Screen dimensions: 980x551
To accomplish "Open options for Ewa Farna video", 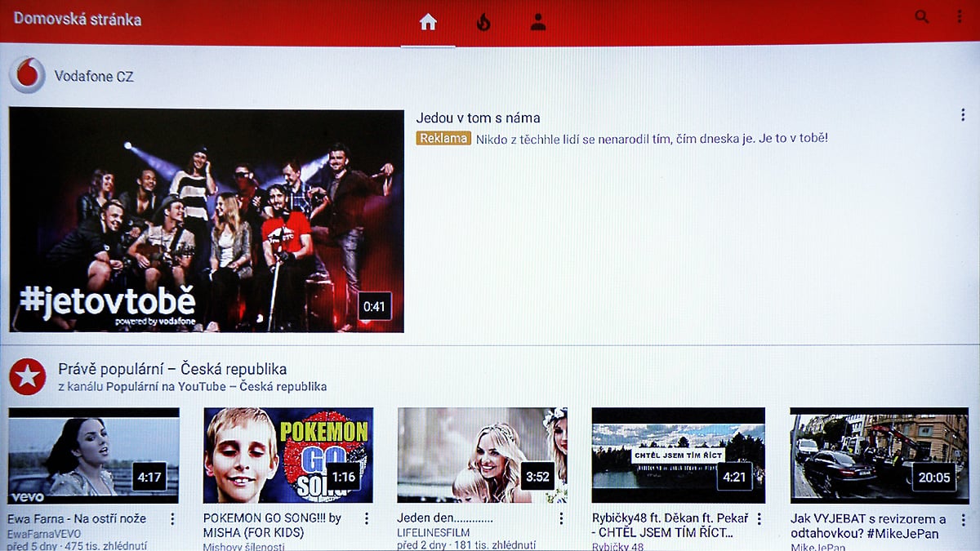I will (x=172, y=519).
